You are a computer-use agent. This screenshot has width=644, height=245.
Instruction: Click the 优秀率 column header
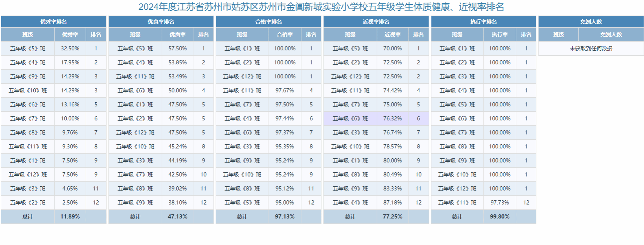tap(70, 34)
